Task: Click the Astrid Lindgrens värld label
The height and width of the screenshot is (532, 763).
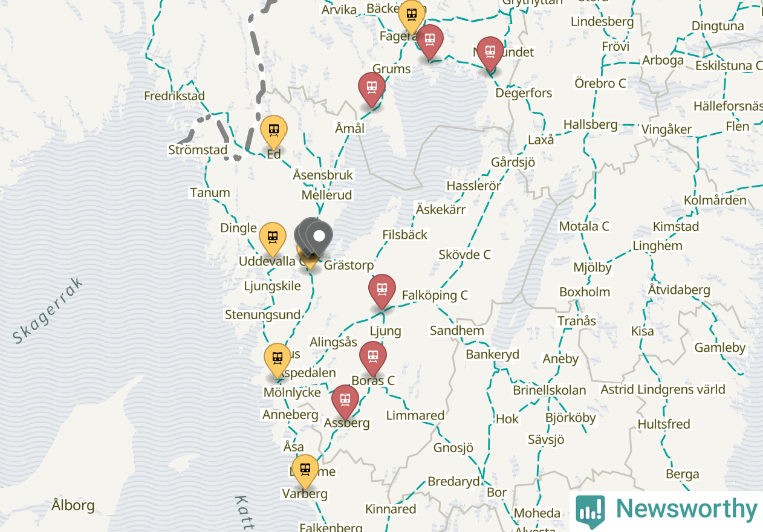Action: (x=663, y=389)
